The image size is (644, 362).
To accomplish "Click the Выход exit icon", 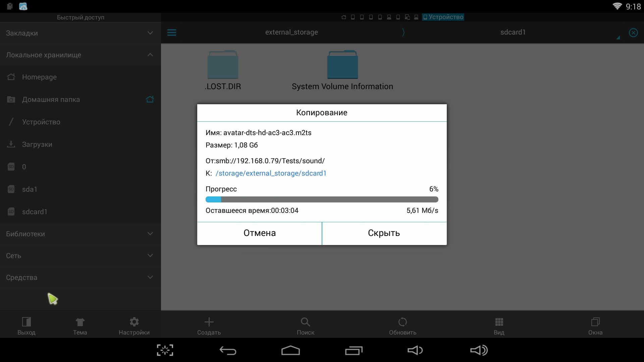I will click(26, 322).
